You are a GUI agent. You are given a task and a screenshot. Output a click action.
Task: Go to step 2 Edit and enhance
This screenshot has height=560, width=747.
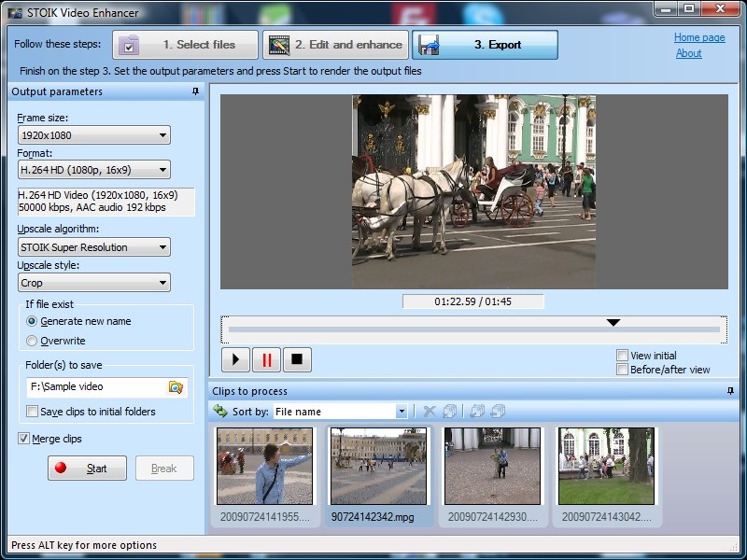(335, 45)
